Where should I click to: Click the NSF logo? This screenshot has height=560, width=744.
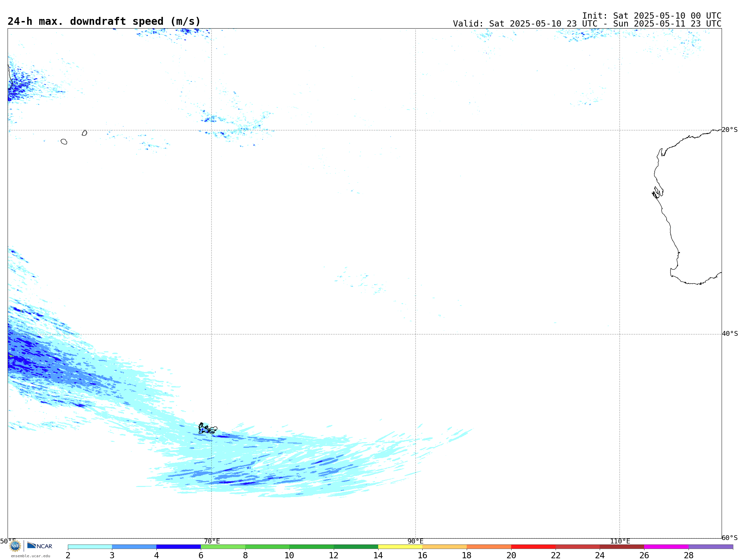click(x=15, y=546)
